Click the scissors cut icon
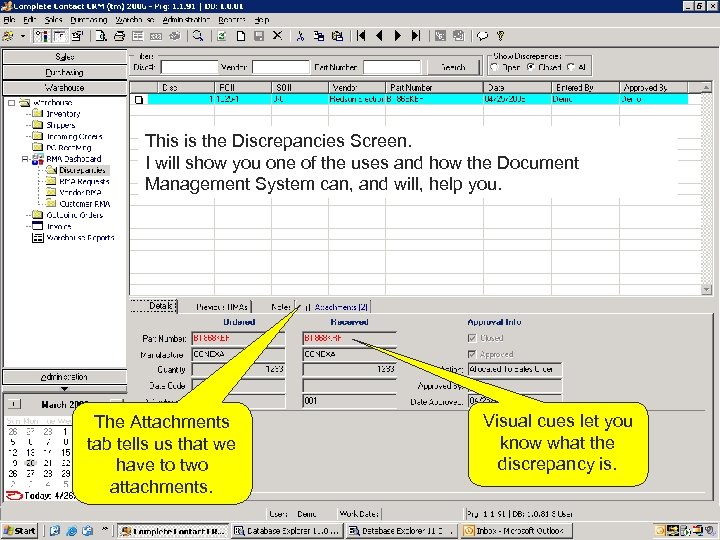This screenshot has width=720, height=540. [x=300, y=36]
